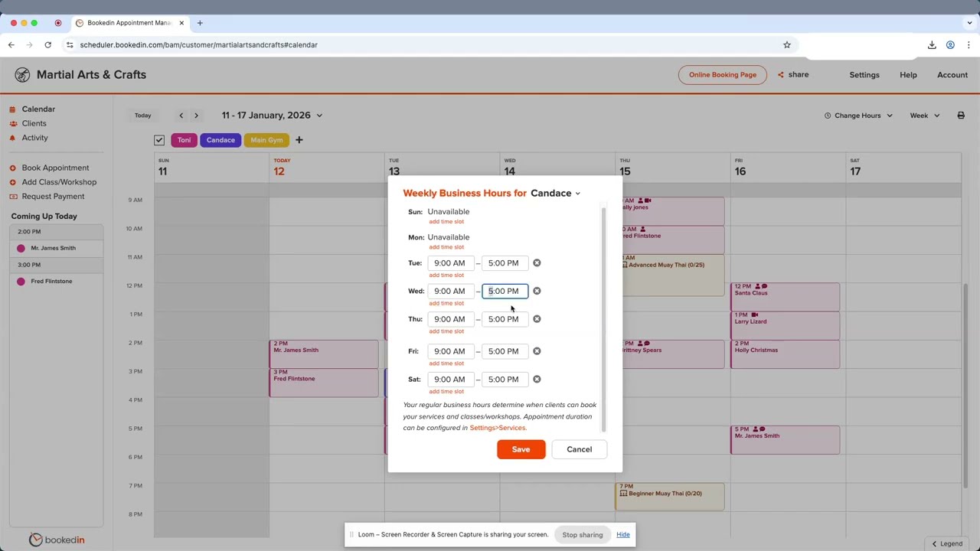Open Saturday end time field

point(505,379)
